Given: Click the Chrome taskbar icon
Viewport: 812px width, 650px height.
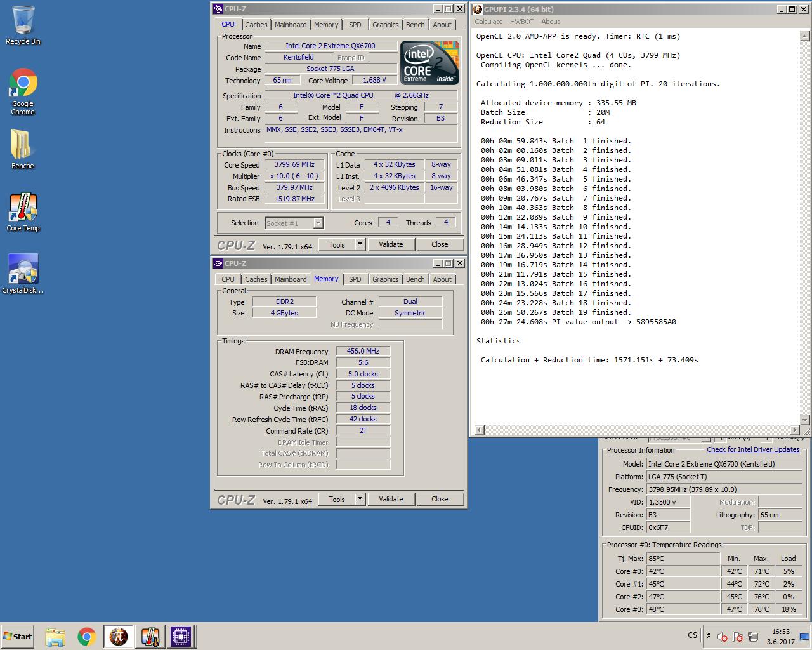Looking at the screenshot, I should pos(87,636).
